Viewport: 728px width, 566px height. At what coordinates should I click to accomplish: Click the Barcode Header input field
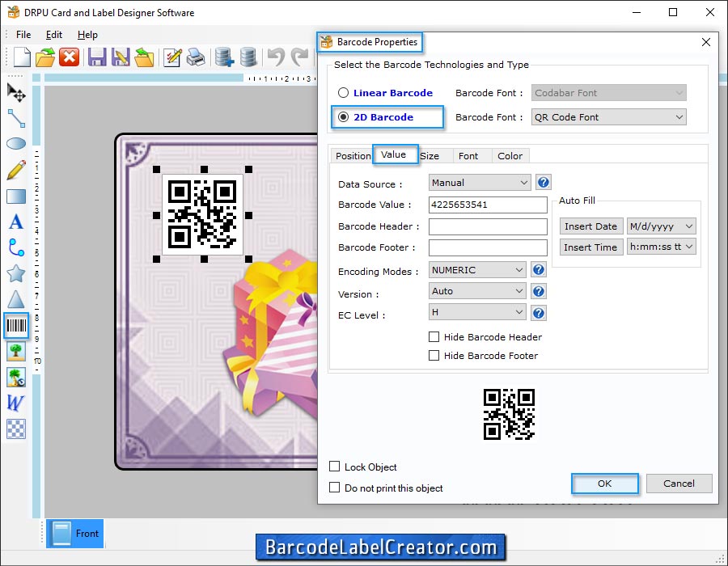[x=488, y=226]
